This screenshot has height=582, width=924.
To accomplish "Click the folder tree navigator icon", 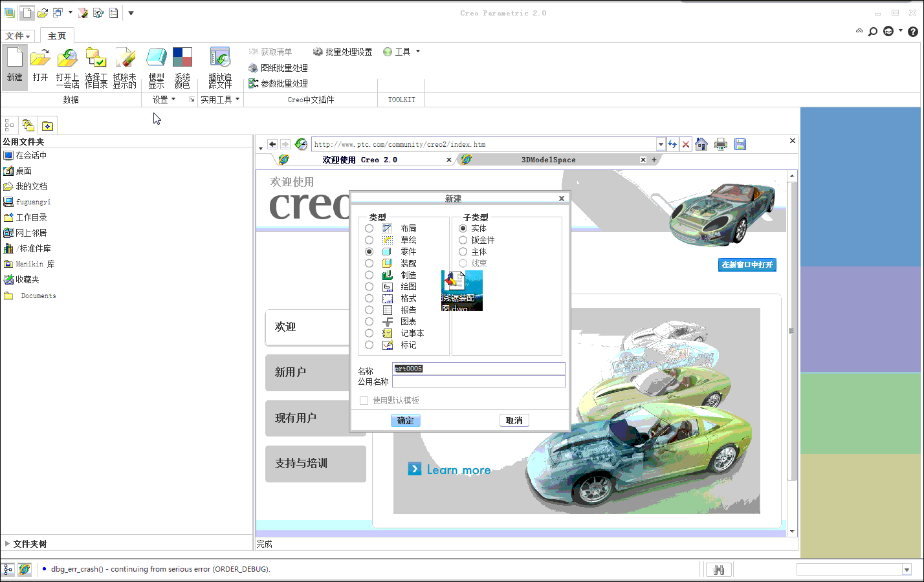I will click(28, 125).
